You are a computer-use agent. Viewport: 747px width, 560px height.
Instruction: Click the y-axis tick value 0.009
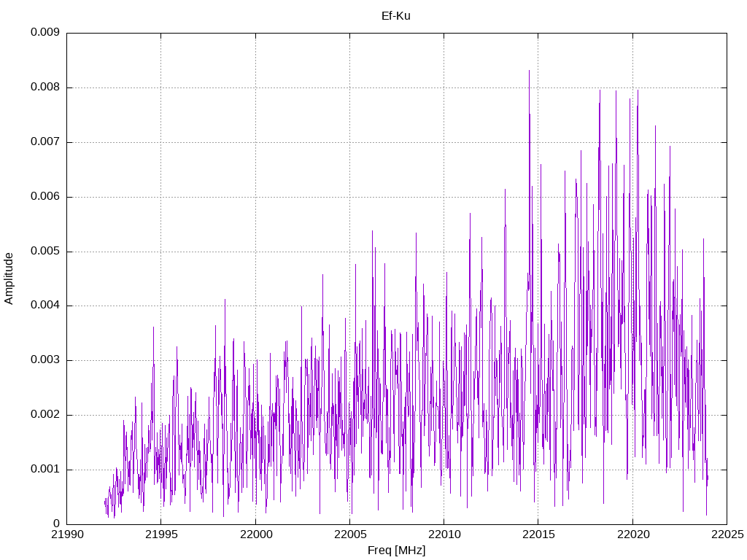tap(45, 32)
